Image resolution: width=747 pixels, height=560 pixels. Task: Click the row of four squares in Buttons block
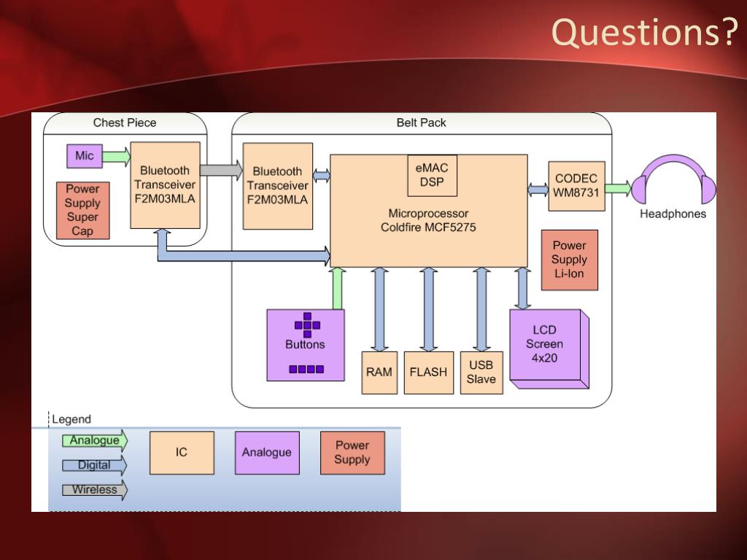pos(306,369)
